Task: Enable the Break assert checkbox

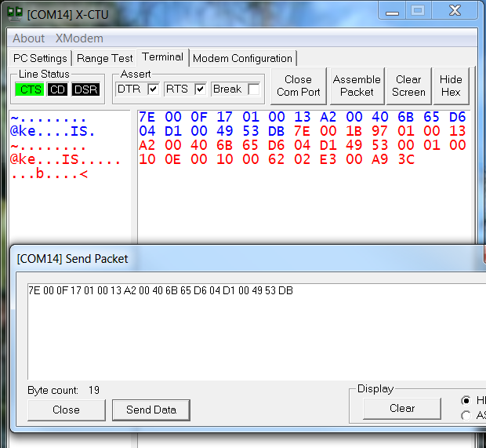Action: 253,89
